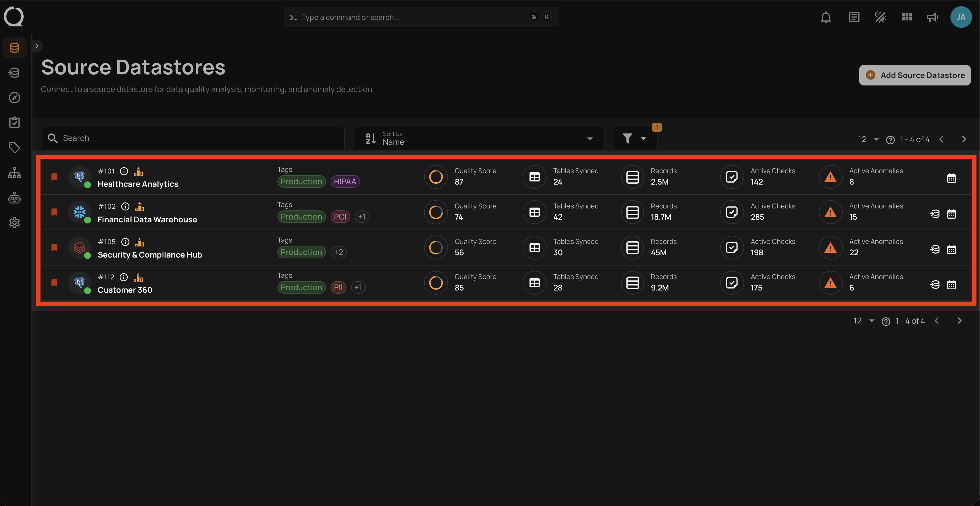
Task: Toggle bookmark on Customer 360
Action: (54, 283)
